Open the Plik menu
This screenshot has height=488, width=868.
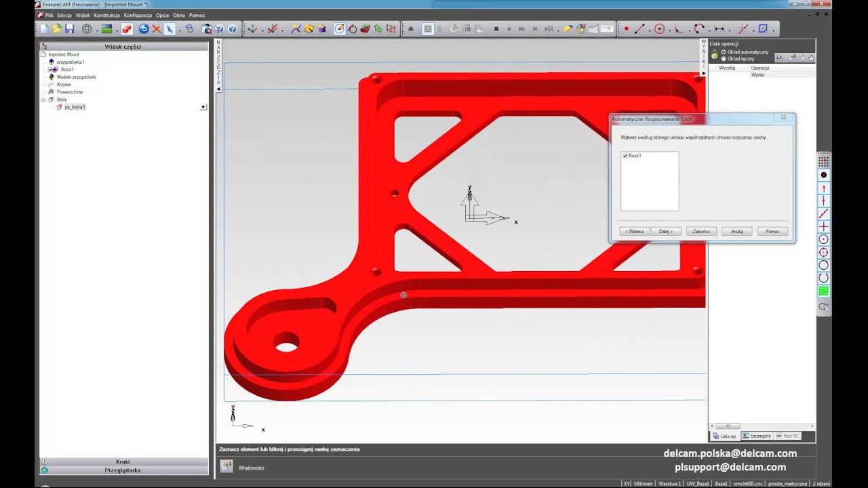(49, 15)
